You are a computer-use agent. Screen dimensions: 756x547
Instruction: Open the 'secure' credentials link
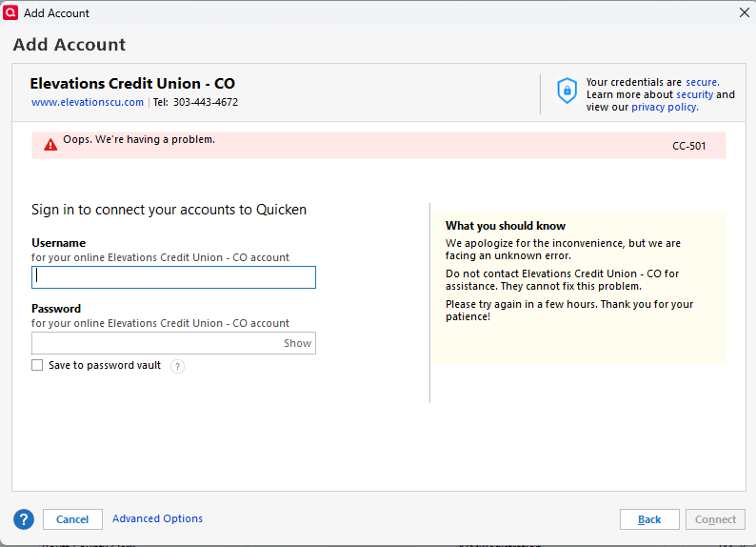click(702, 82)
